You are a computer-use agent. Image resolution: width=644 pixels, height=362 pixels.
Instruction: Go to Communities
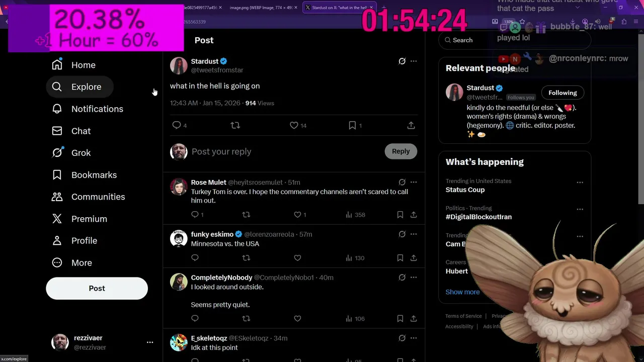[x=88, y=197]
